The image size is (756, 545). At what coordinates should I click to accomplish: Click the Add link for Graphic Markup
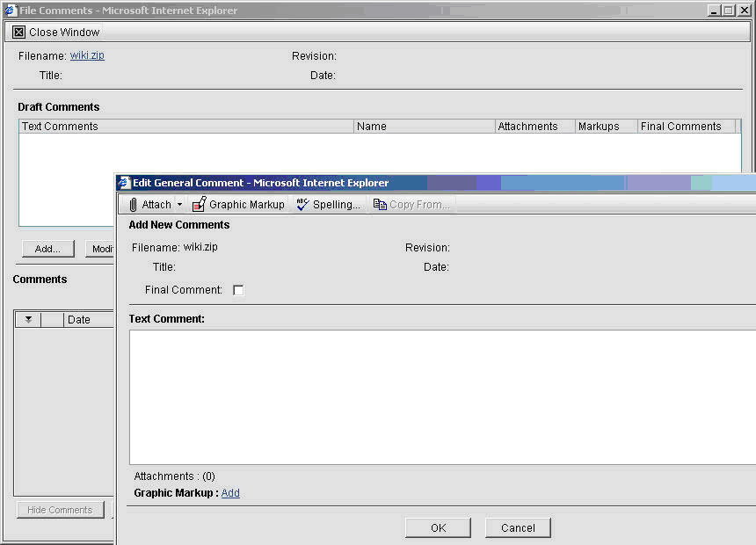[230, 493]
